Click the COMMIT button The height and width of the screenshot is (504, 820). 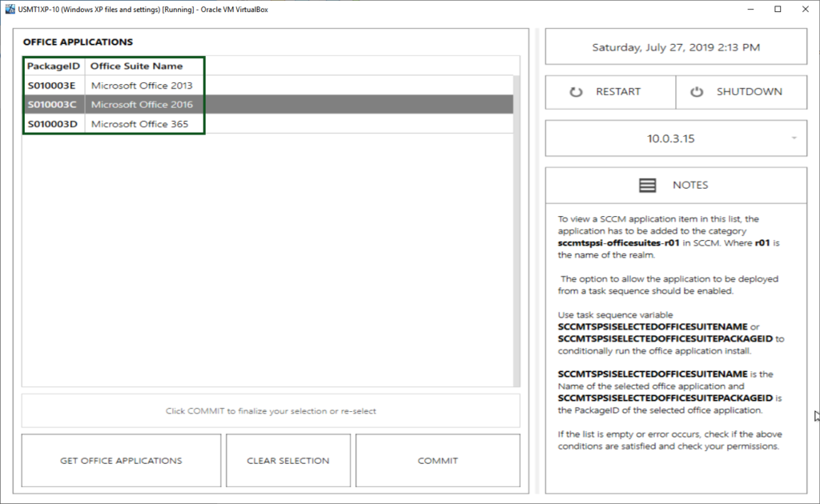437,461
